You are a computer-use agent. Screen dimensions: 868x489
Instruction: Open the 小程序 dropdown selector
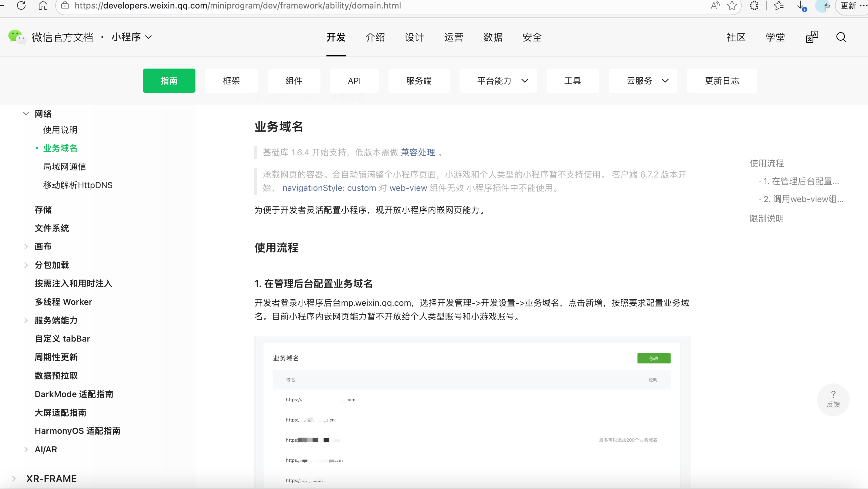coord(132,37)
